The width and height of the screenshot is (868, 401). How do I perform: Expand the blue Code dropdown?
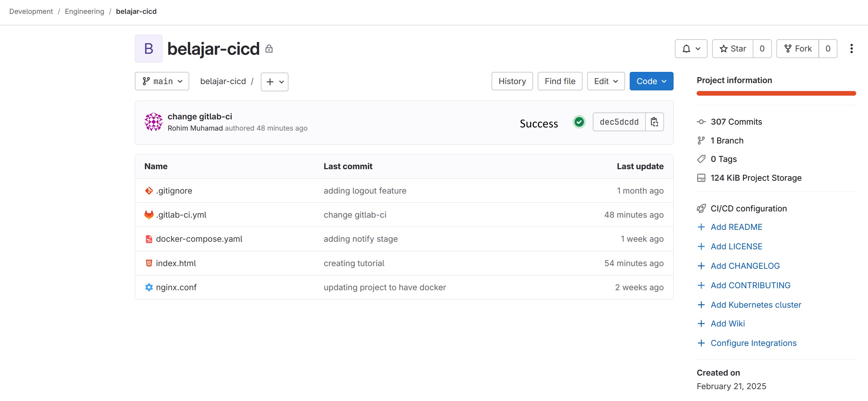[651, 81]
